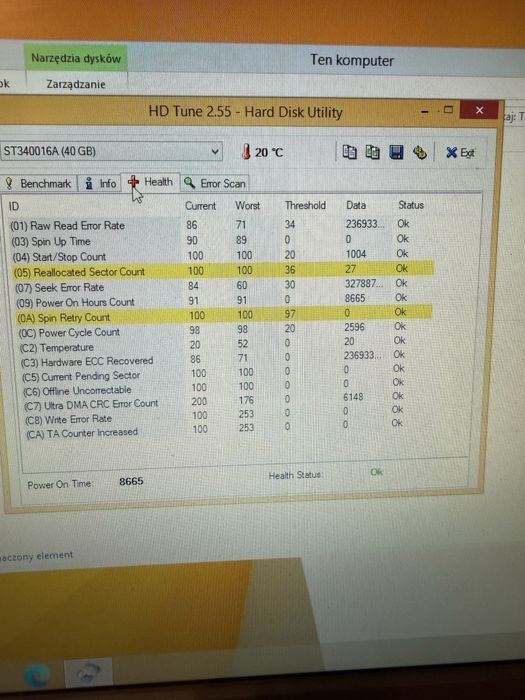Click the 20 °C temperature reading

(269, 153)
